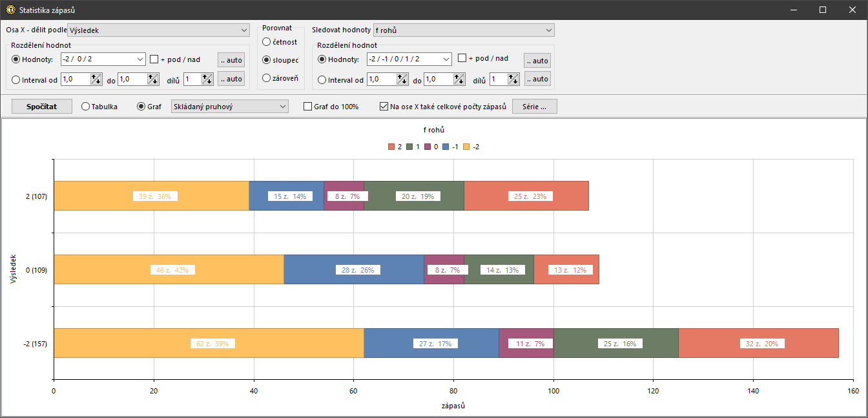Click the '0 (109)' axis label
The width and height of the screenshot is (868, 418).
(36, 270)
